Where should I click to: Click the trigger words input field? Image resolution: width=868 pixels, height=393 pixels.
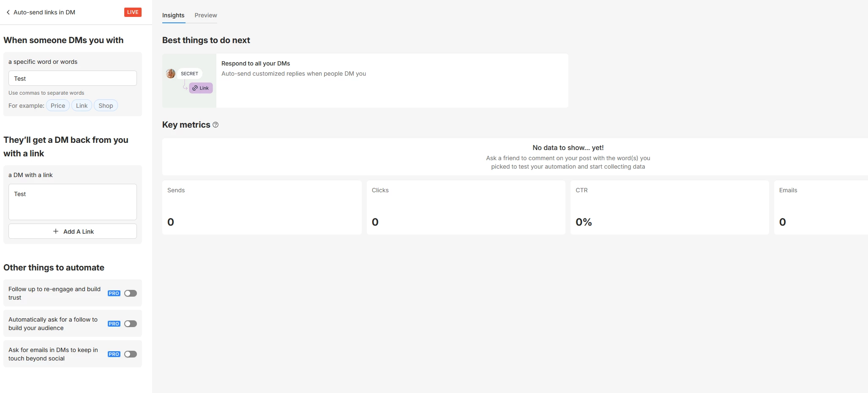(73, 79)
